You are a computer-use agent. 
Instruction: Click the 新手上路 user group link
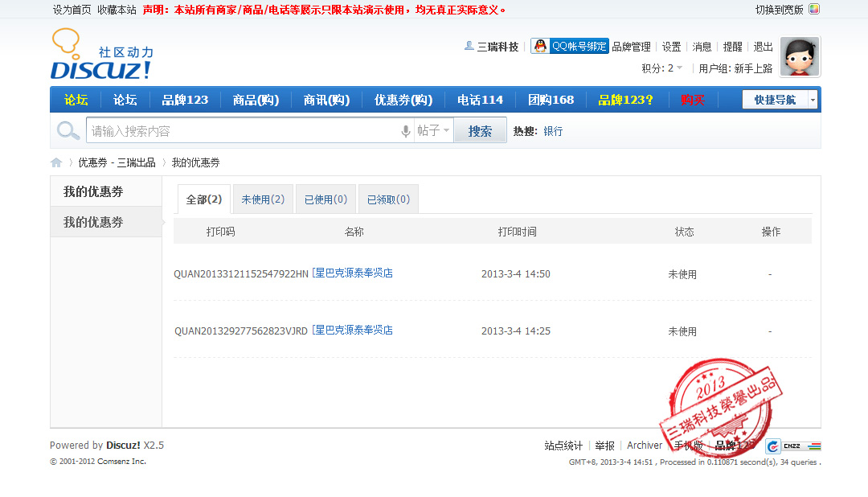(x=753, y=68)
